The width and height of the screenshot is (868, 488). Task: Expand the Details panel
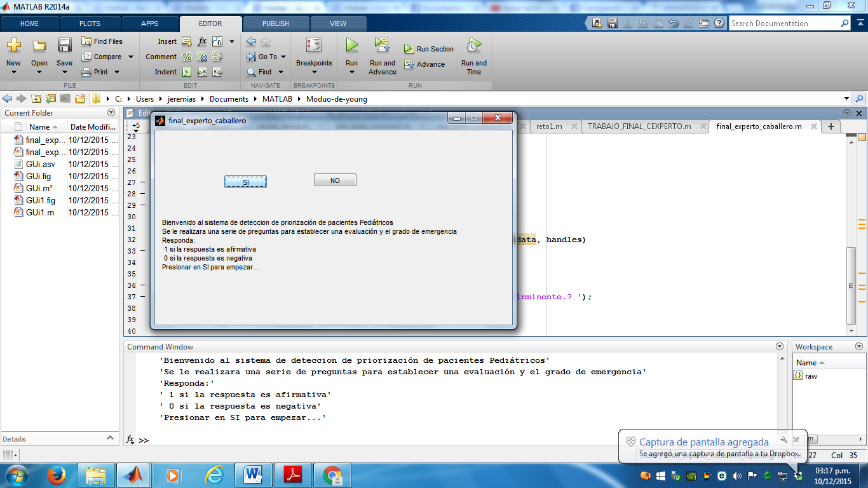(109, 438)
